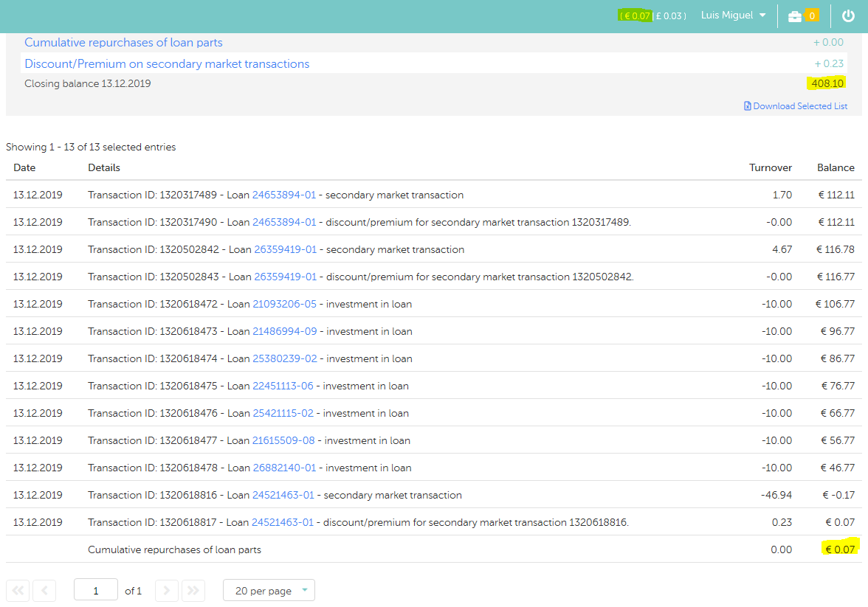This screenshot has height=607, width=868.
Task: Download Selected List link
Action: click(800, 106)
